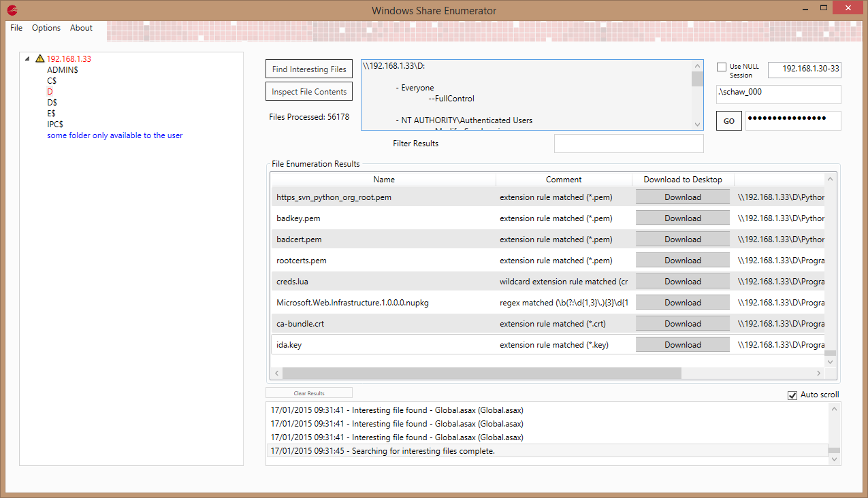Open the About menu
This screenshot has height=498, width=868.
click(81, 28)
